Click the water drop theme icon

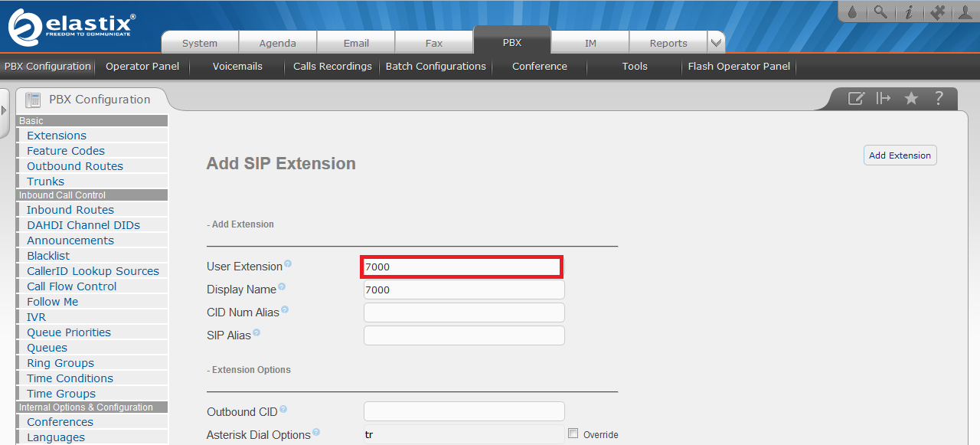(x=853, y=11)
